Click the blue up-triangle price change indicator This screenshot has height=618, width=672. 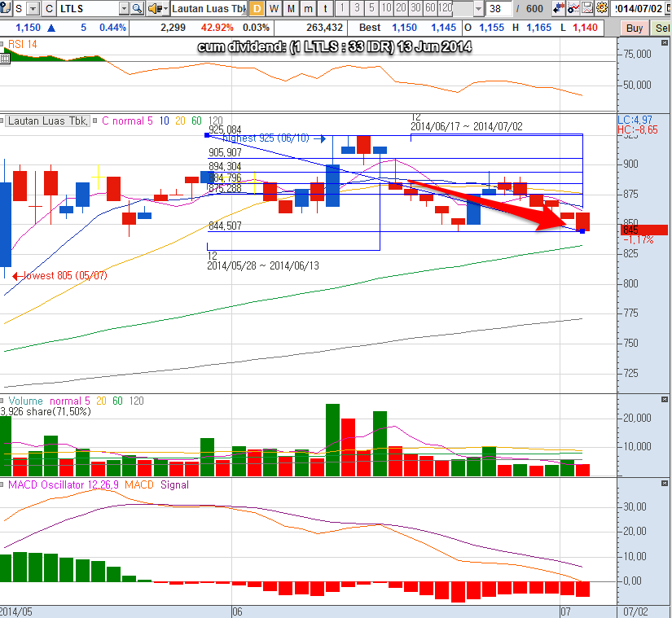click(x=51, y=28)
